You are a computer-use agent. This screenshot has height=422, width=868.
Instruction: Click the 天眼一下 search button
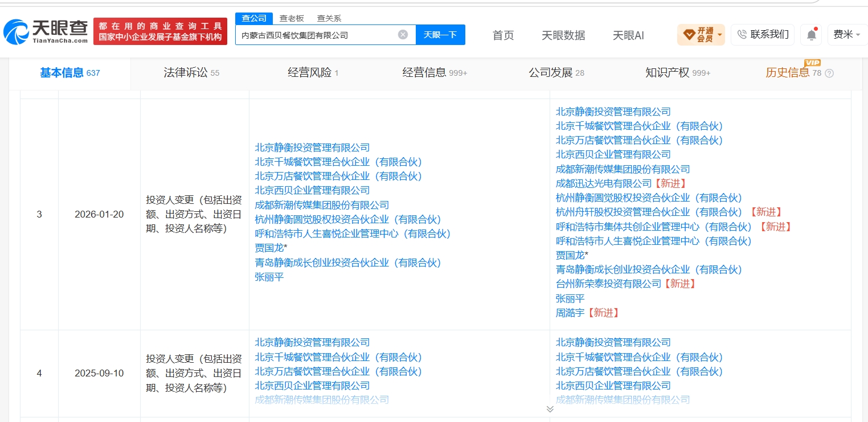pyautogui.click(x=440, y=35)
